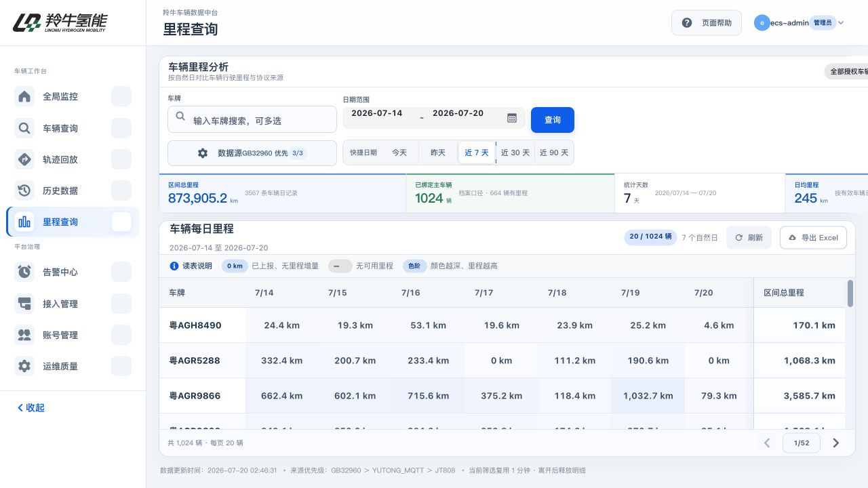Click the 车牌 search input field

[x=252, y=119]
